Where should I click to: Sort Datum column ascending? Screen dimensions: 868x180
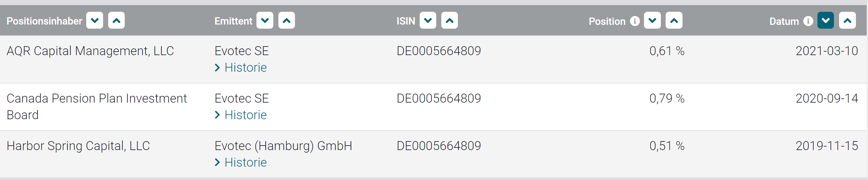point(847,21)
